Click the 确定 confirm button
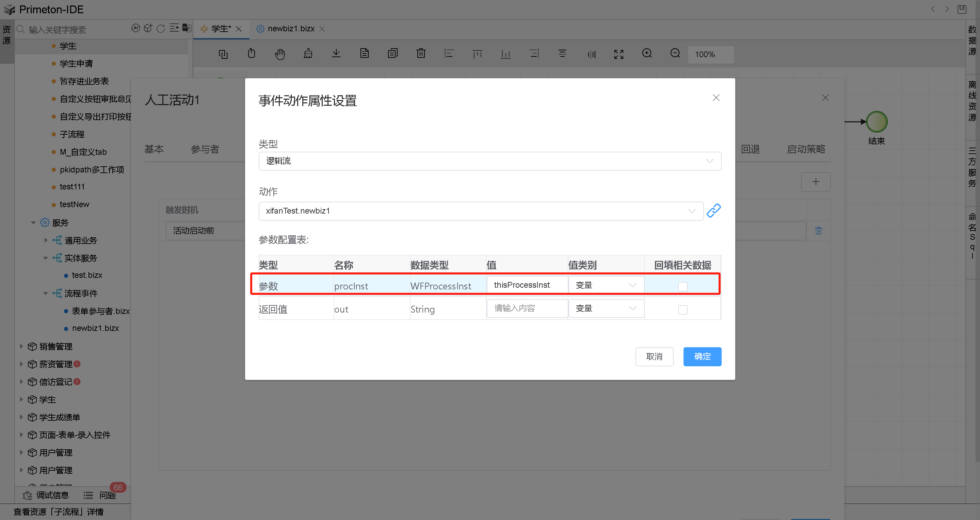Screen dimensions: 980x520 pos(702,356)
